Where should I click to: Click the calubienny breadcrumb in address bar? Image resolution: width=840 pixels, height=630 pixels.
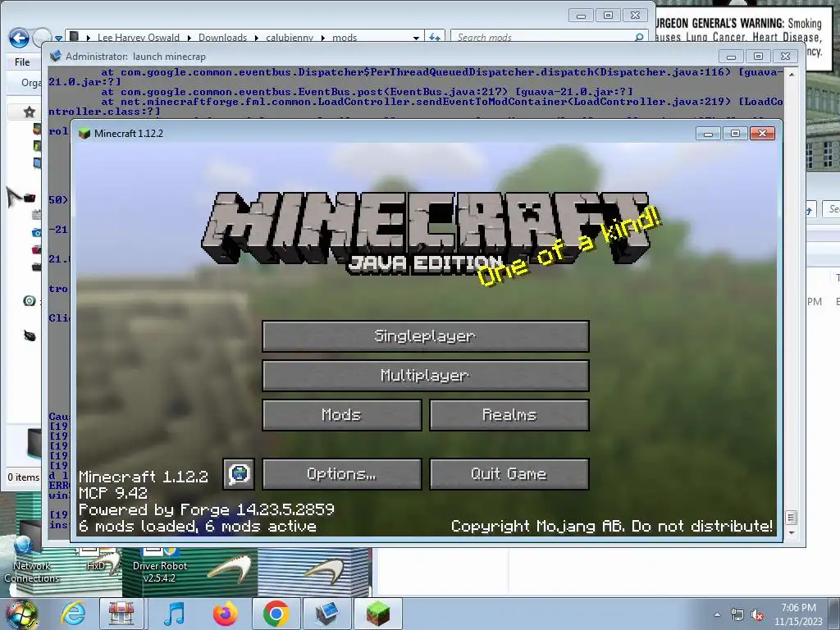click(290, 38)
